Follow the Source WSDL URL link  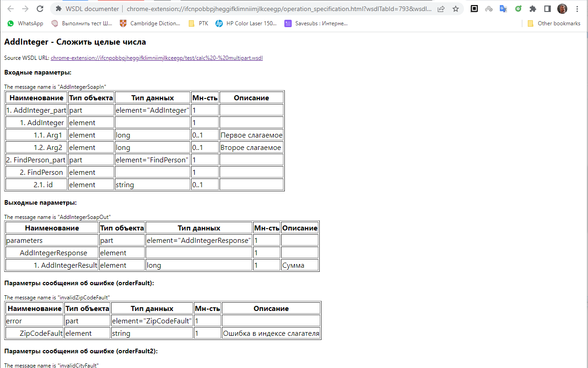pyautogui.click(x=157, y=58)
